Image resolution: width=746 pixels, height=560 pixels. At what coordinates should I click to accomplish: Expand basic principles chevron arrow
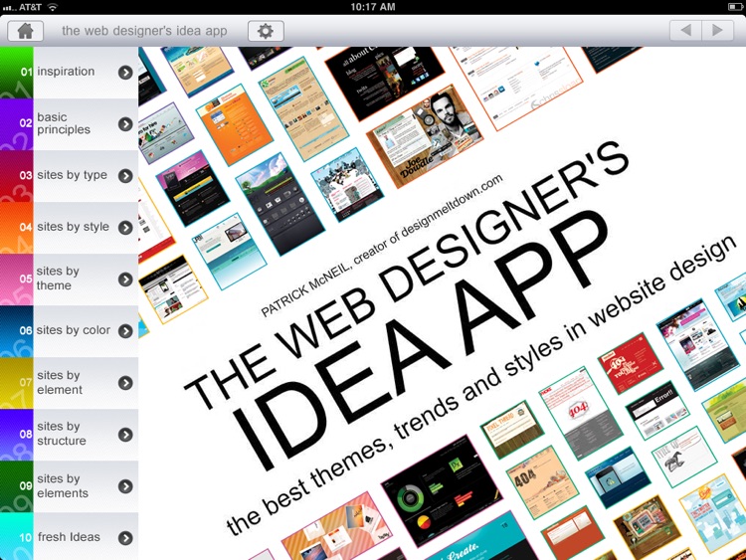click(x=125, y=124)
